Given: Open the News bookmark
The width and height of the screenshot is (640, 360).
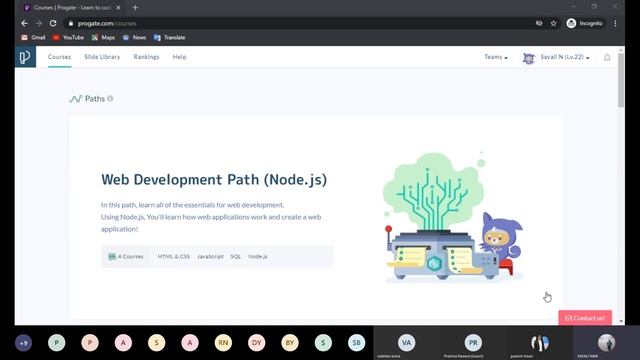Looking at the screenshot, I should [134, 38].
